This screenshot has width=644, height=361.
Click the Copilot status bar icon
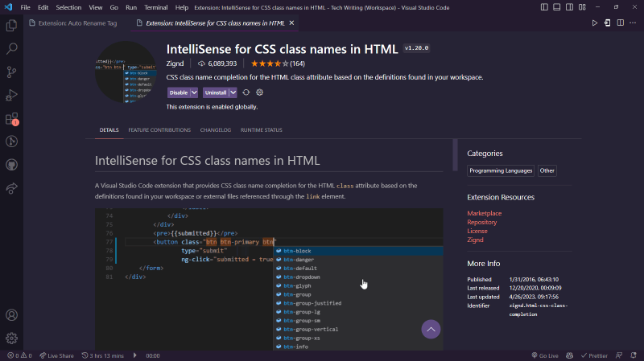coord(569,355)
